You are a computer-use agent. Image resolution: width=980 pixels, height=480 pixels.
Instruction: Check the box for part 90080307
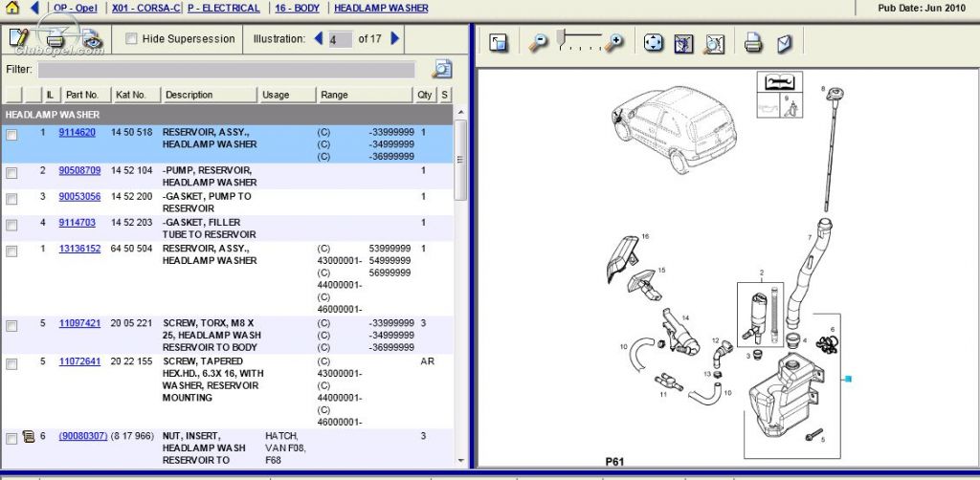coord(11,439)
